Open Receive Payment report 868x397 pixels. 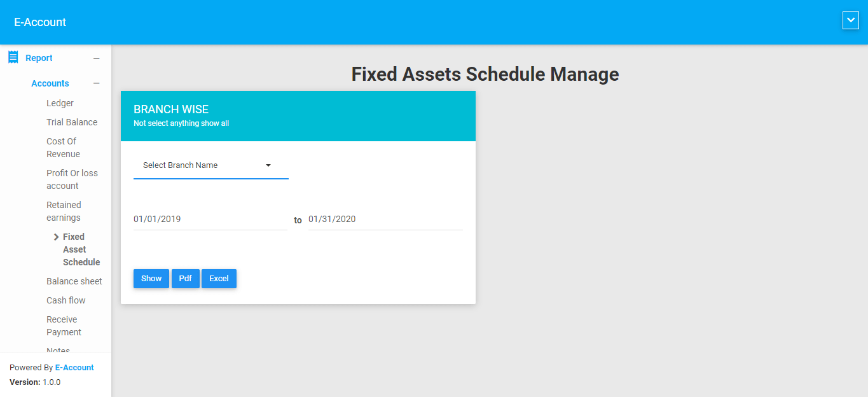[64, 326]
